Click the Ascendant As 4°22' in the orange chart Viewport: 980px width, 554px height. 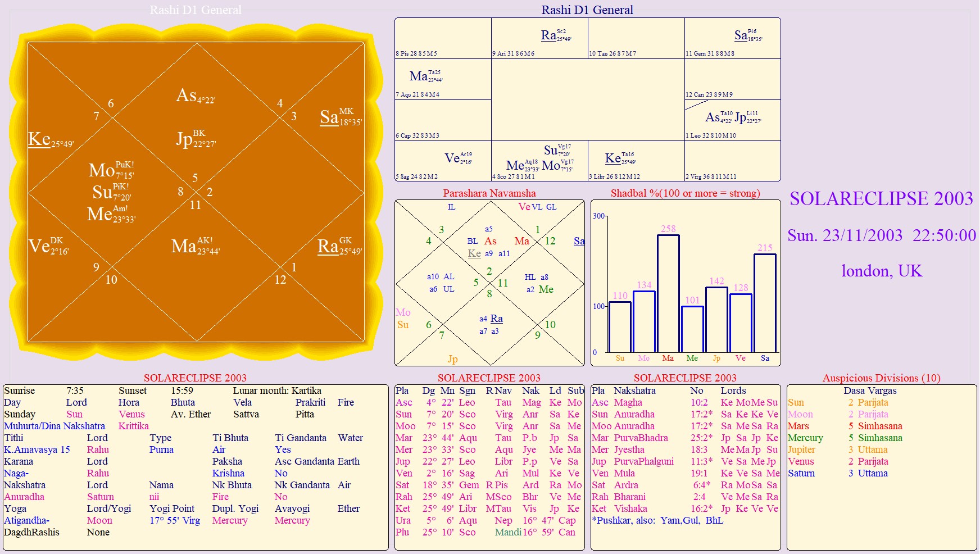(x=196, y=96)
